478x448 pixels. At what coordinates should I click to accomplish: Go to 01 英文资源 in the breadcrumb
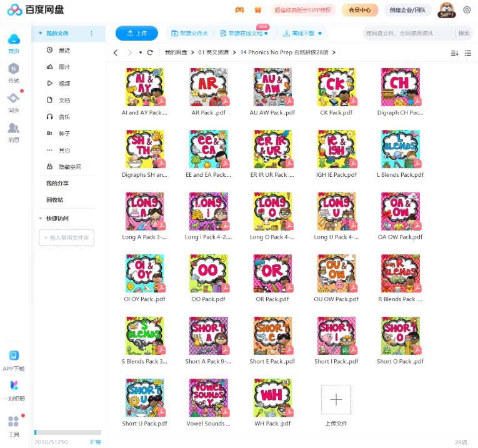tap(213, 52)
